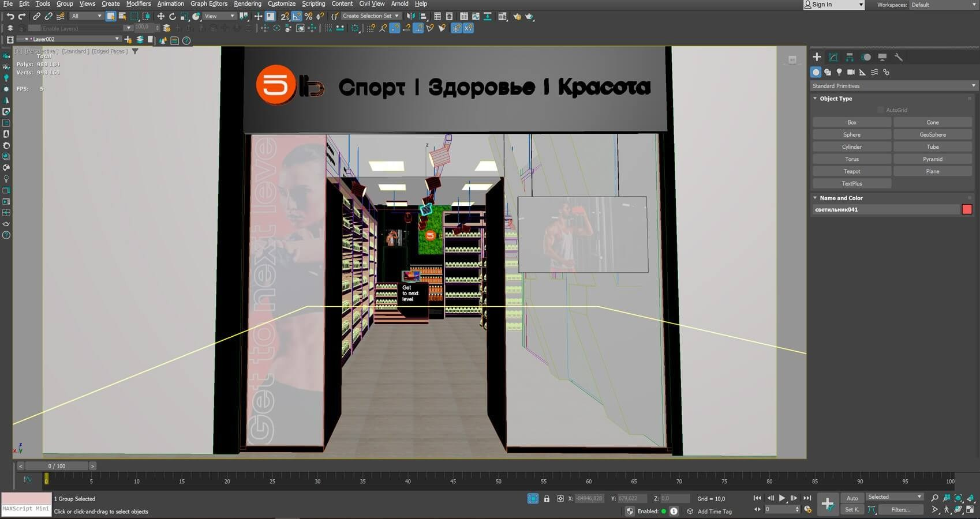Open the Modifiers menu
Screen dimensions: 980x519
tap(139, 4)
